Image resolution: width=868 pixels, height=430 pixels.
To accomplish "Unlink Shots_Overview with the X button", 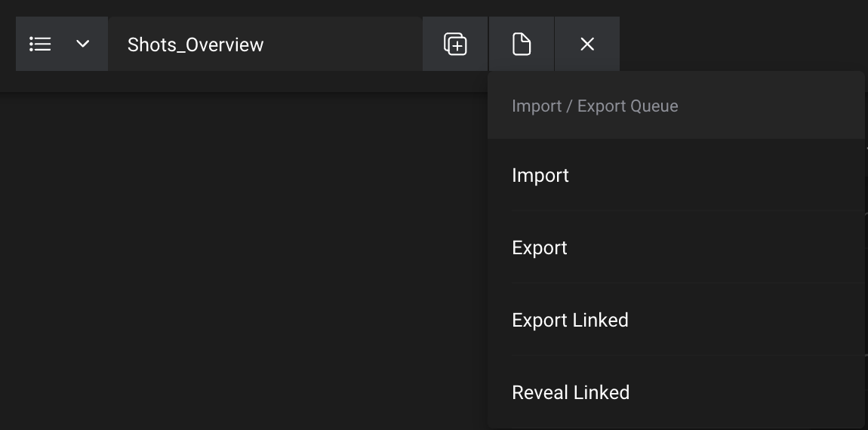I will (x=587, y=45).
